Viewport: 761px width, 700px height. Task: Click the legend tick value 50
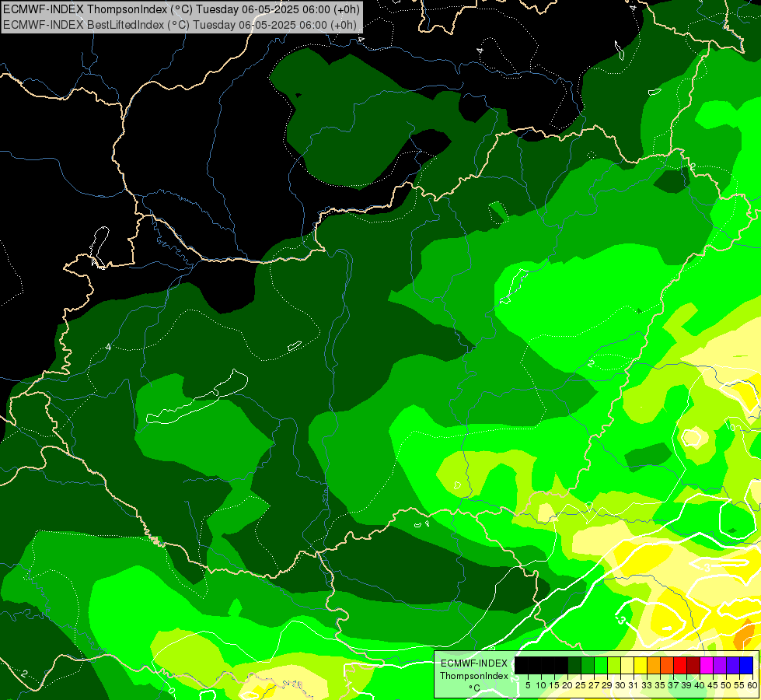click(x=726, y=685)
